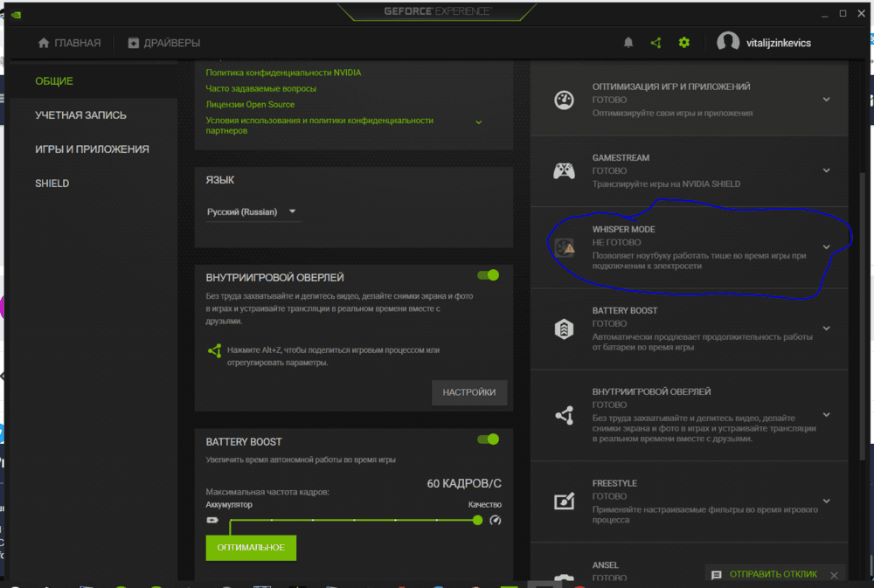Click the user avatar for vitalijzinkevics
874x588 pixels.
[x=728, y=43]
